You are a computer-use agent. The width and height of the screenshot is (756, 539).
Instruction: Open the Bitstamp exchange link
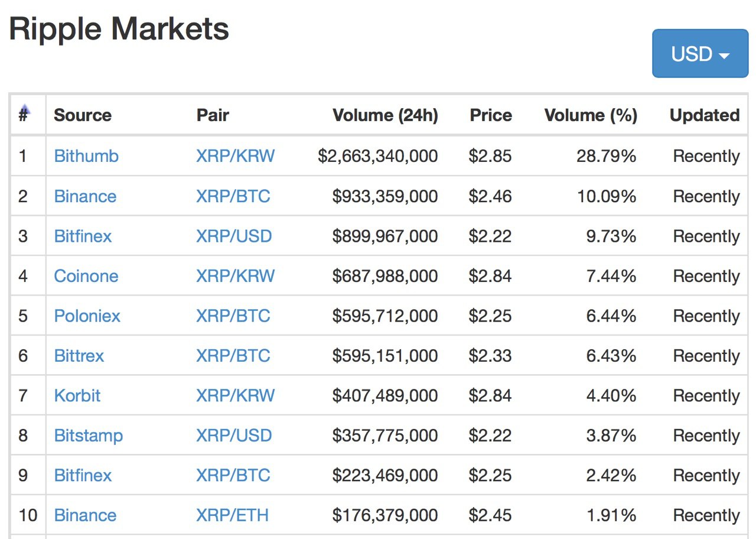89,436
